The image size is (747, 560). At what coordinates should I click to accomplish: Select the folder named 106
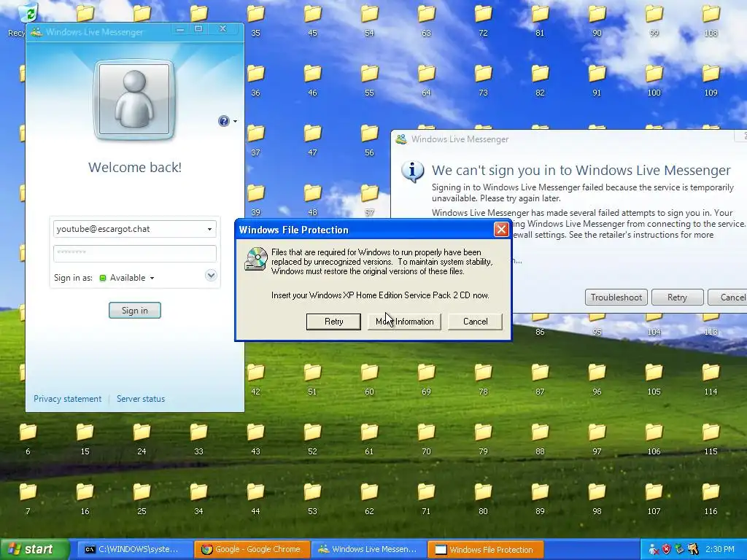[x=654, y=439]
